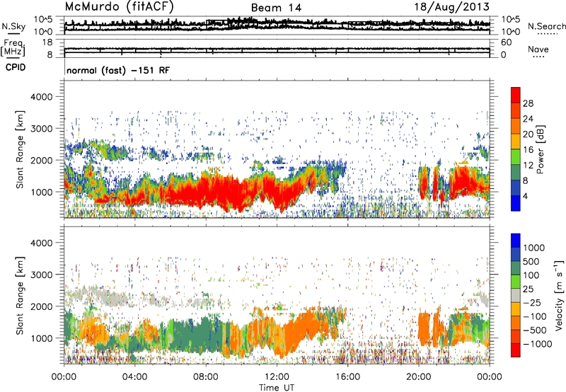Pick the Power colorbar segment between 24 and 28

click(x=516, y=111)
